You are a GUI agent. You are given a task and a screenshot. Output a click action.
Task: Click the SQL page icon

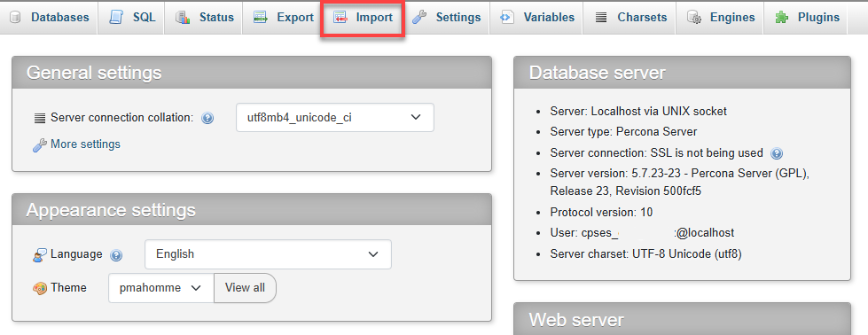tap(116, 18)
